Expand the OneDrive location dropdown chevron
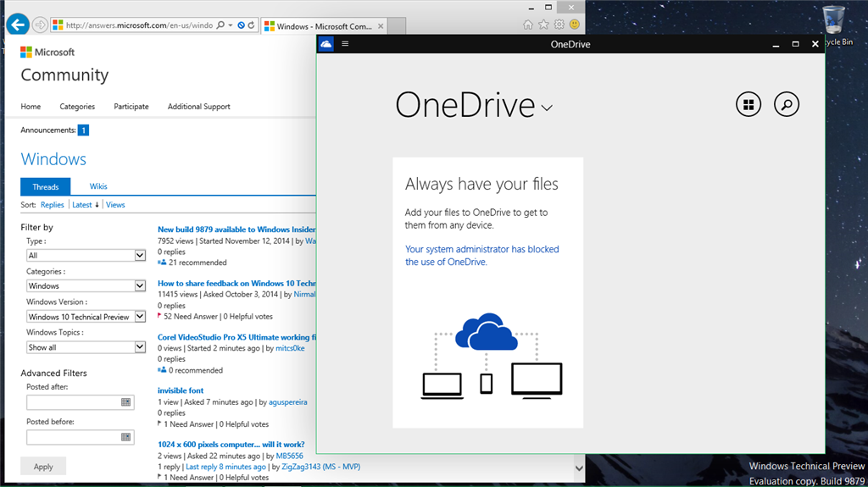 [x=547, y=108]
